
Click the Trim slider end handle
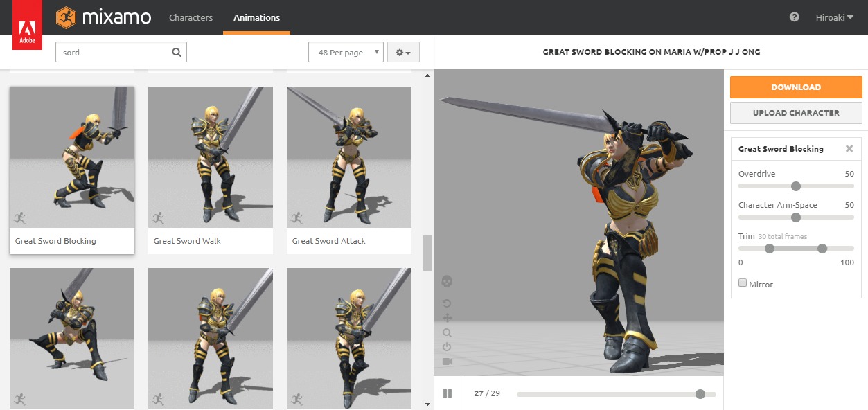(822, 249)
